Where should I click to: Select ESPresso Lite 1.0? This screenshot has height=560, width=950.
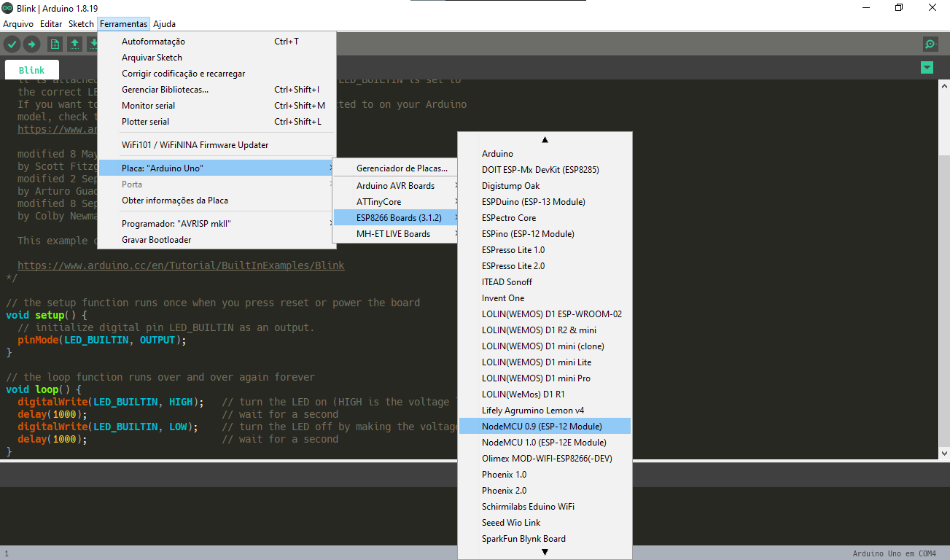[545, 250]
